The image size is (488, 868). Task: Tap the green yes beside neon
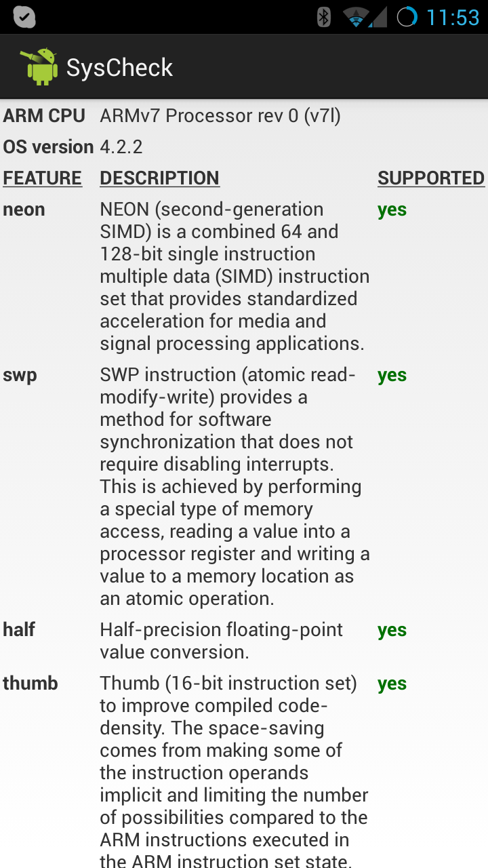[392, 210]
